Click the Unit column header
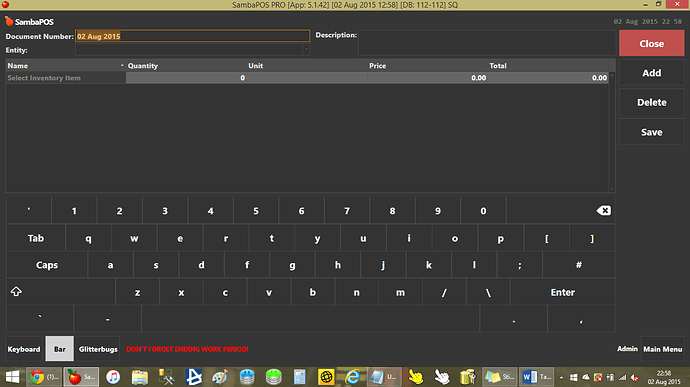 pos(307,66)
